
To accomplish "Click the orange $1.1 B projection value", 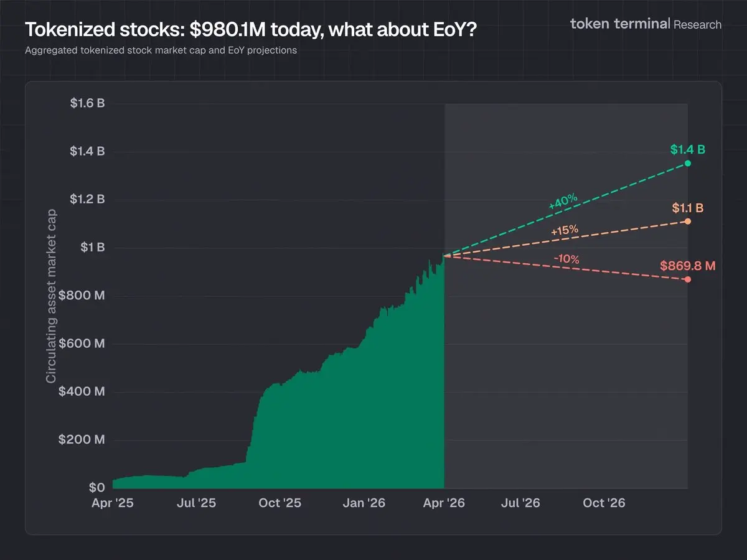I will (688, 208).
